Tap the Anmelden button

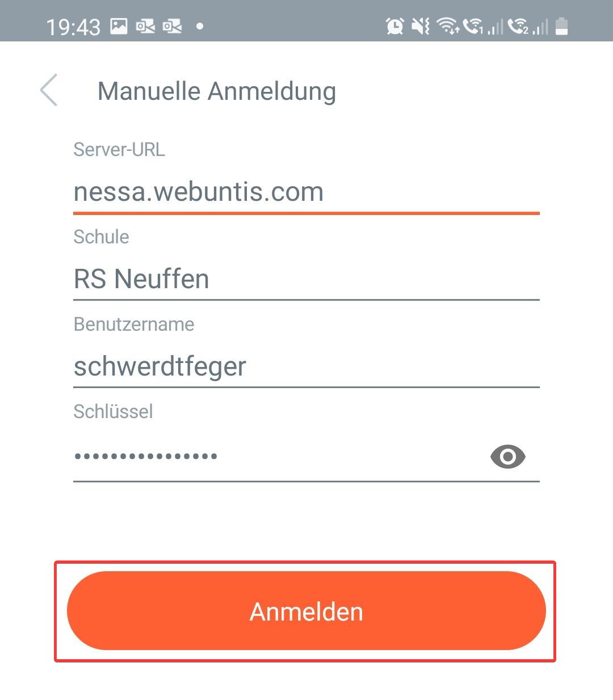pos(306,611)
